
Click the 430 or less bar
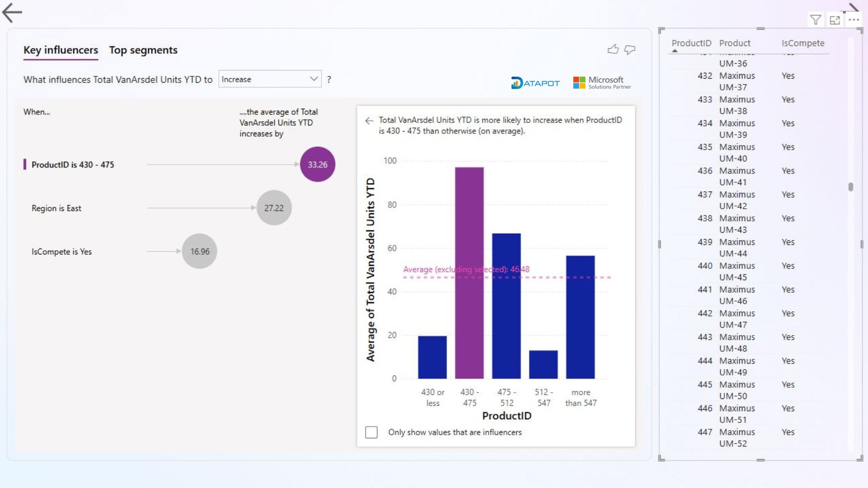click(432, 357)
